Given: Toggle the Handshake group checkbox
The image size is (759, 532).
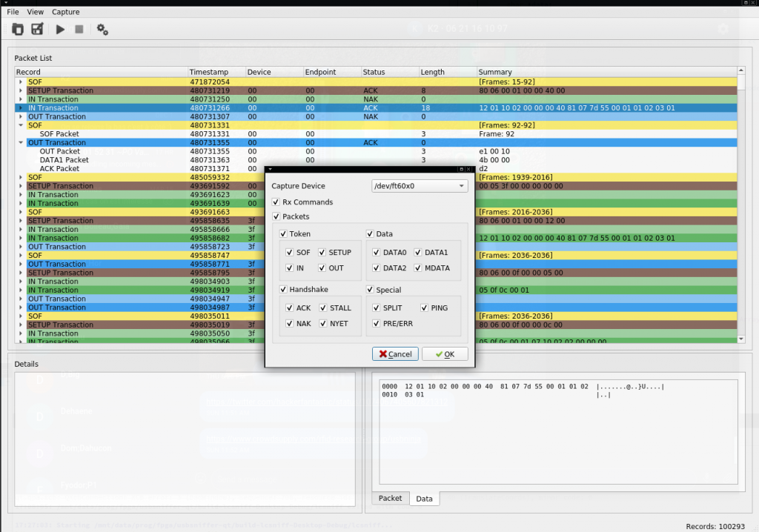Looking at the screenshot, I should click(x=283, y=290).
